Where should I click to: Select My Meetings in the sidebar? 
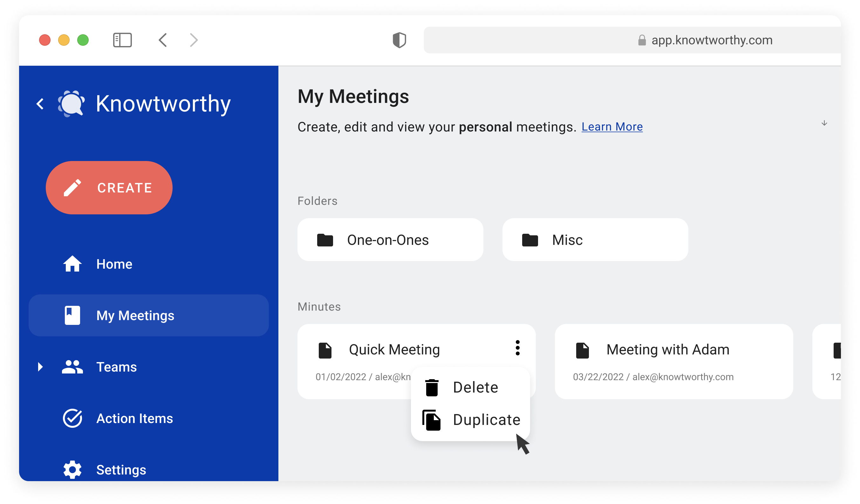click(148, 315)
